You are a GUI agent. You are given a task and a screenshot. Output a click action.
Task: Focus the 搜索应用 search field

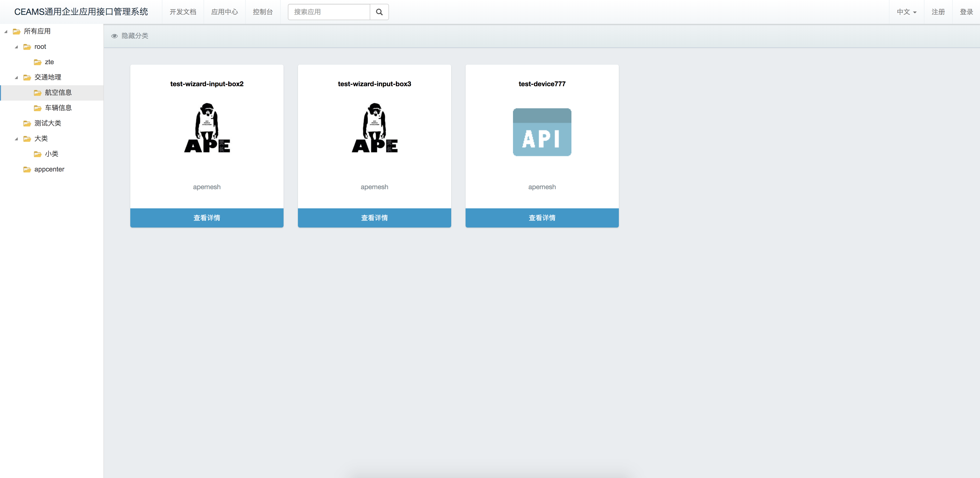point(329,12)
